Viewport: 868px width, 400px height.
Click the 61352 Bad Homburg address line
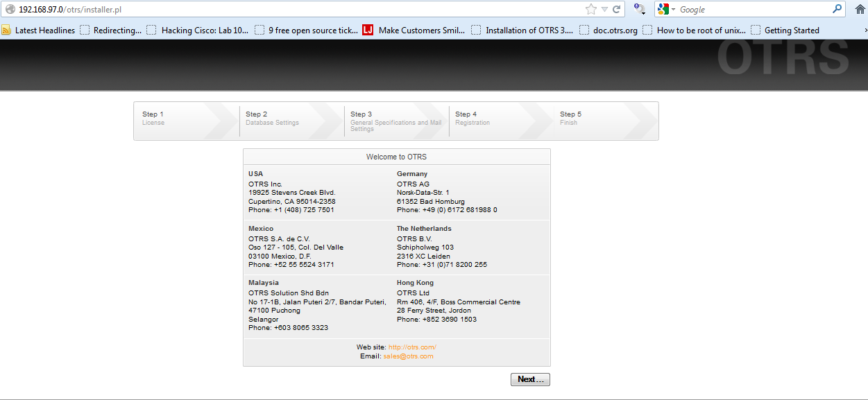[431, 202]
